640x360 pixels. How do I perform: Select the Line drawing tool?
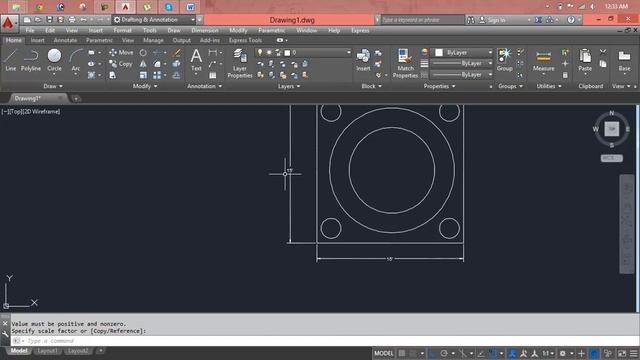11,60
